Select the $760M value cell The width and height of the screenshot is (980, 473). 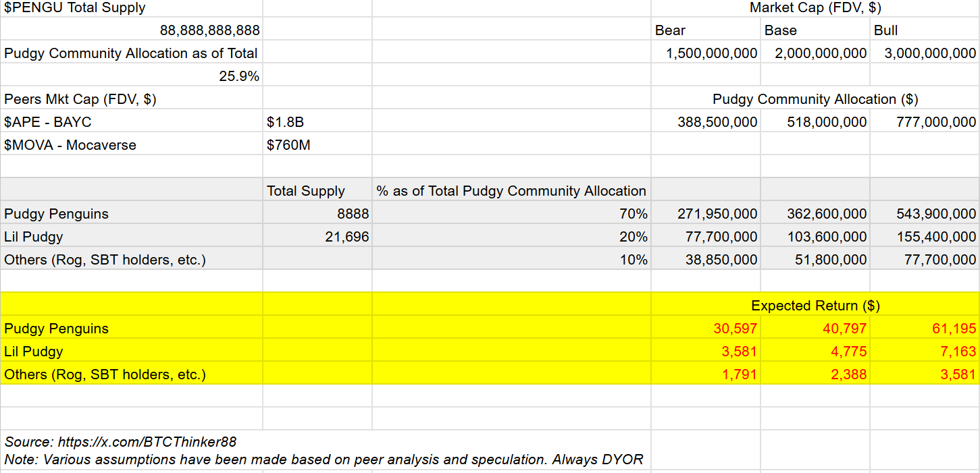[288, 145]
